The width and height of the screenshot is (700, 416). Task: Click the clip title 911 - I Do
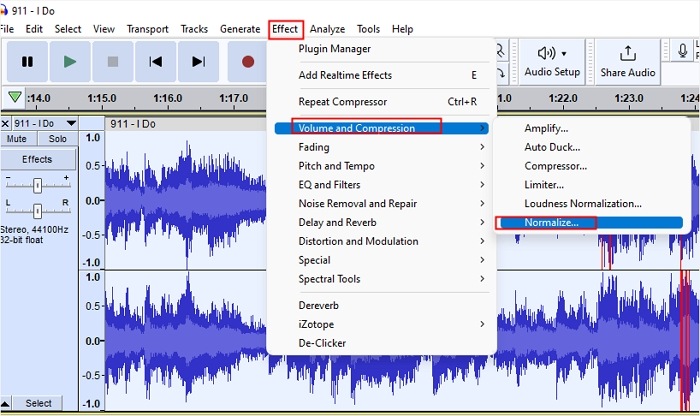click(133, 124)
